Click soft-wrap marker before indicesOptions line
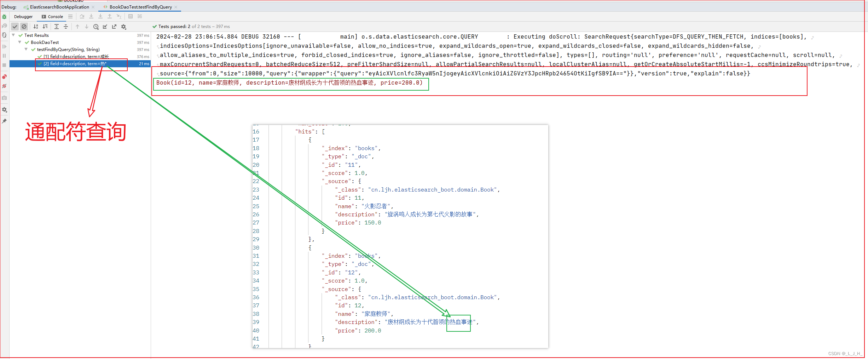The width and height of the screenshot is (868, 359). [158, 47]
